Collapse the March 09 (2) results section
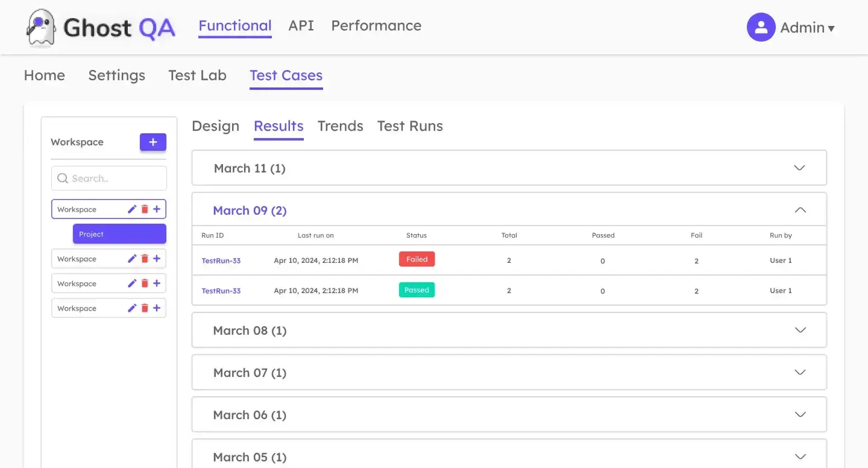The width and height of the screenshot is (868, 468). (x=800, y=210)
